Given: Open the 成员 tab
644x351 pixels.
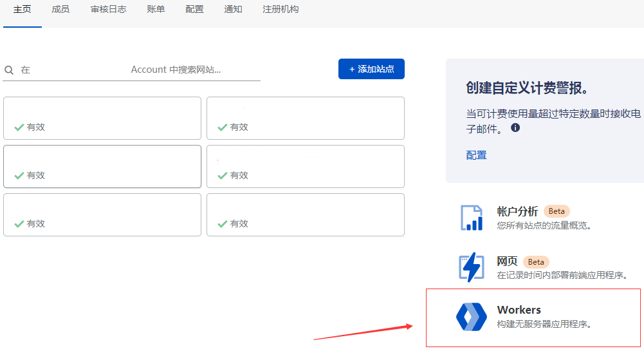Looking at the screenshot, I should coord(60,10).
